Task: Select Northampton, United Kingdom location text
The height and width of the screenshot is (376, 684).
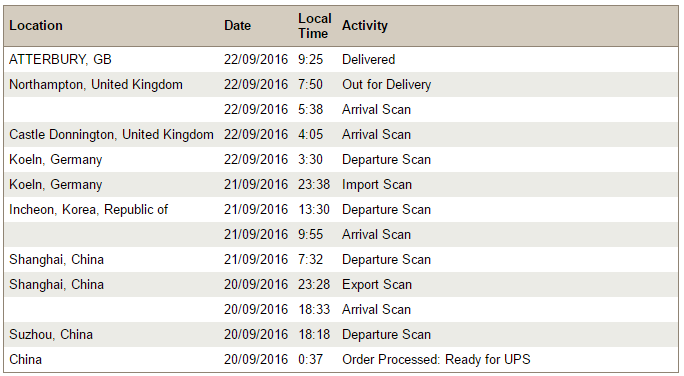Action: [96, 84]
